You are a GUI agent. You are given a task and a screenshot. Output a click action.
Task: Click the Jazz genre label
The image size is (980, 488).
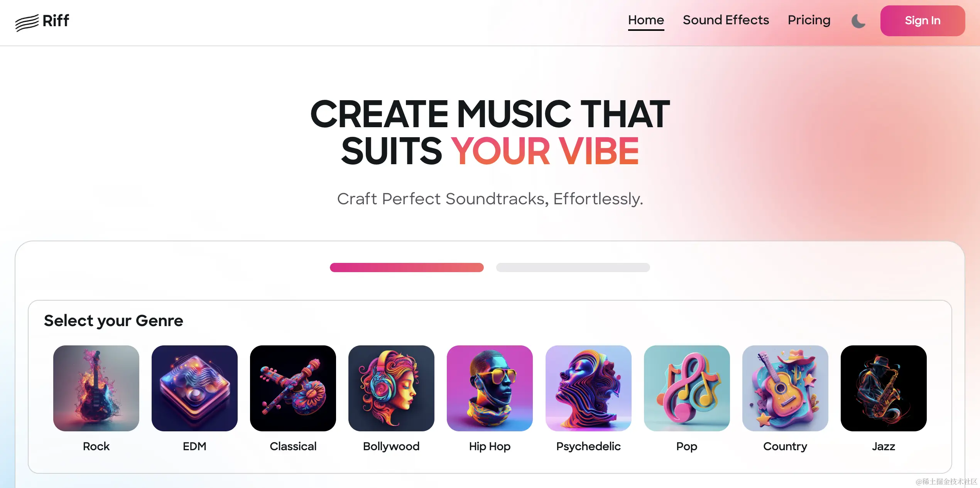(x=884, y=446)
